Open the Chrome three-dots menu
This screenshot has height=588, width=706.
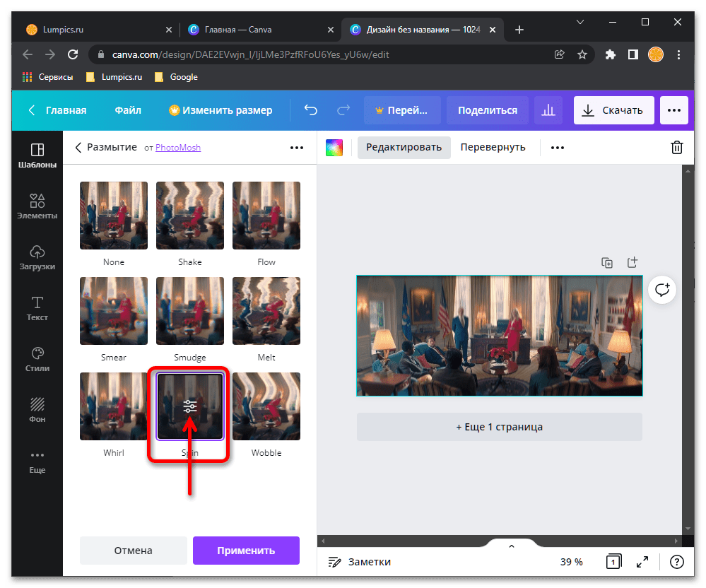click(x=678, y=54)
